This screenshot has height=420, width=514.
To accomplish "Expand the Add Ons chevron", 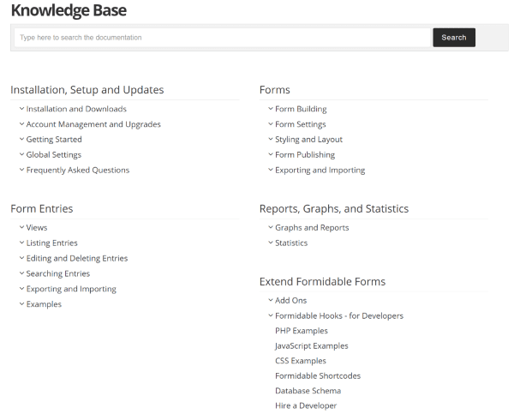I will [271, 300].
